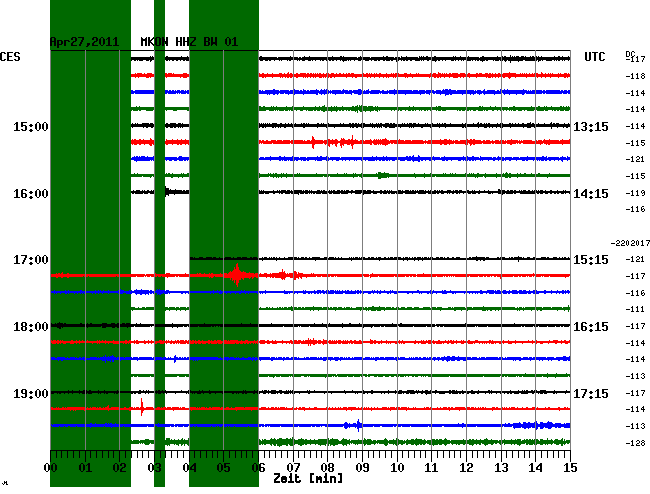Screen dimensions: 650x494
Task: Click the blue noise burst near minute 14 in bottom blue trace
Action: [537, 425]
